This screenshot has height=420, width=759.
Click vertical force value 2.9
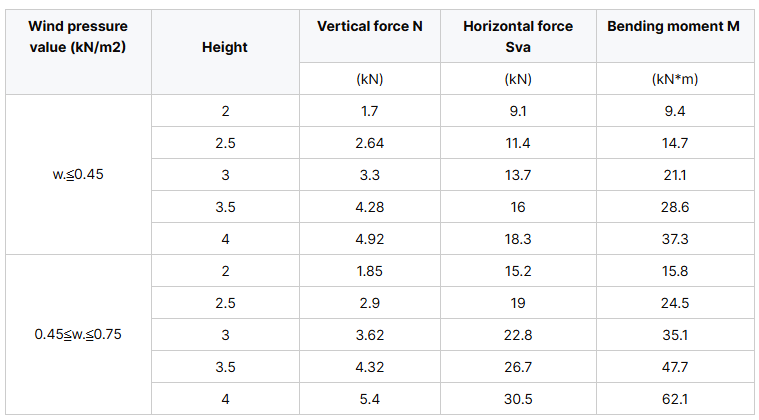pos(370,303)
